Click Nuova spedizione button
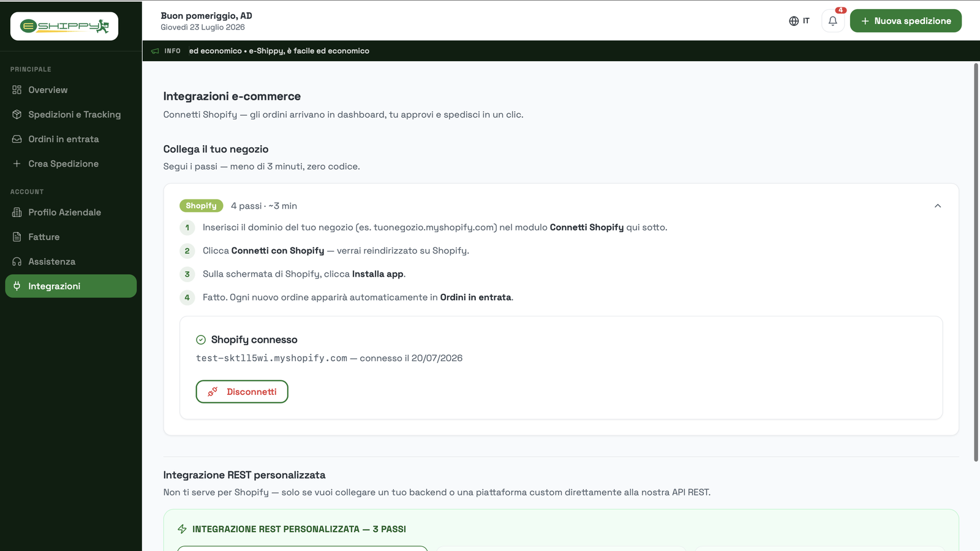 coord(905,21)
